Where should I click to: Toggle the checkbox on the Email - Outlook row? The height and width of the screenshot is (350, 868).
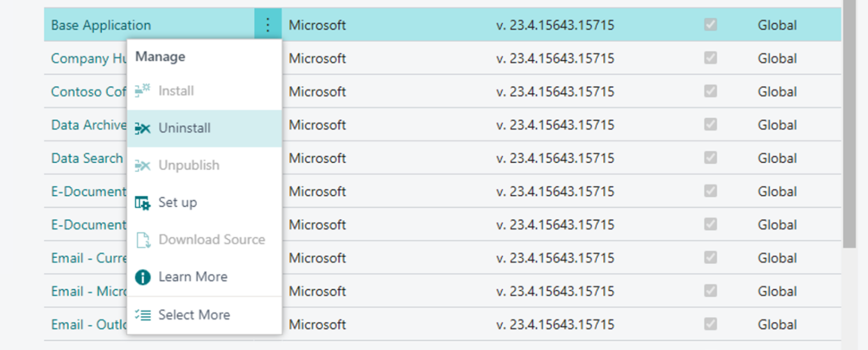click(x=710, y=325)
